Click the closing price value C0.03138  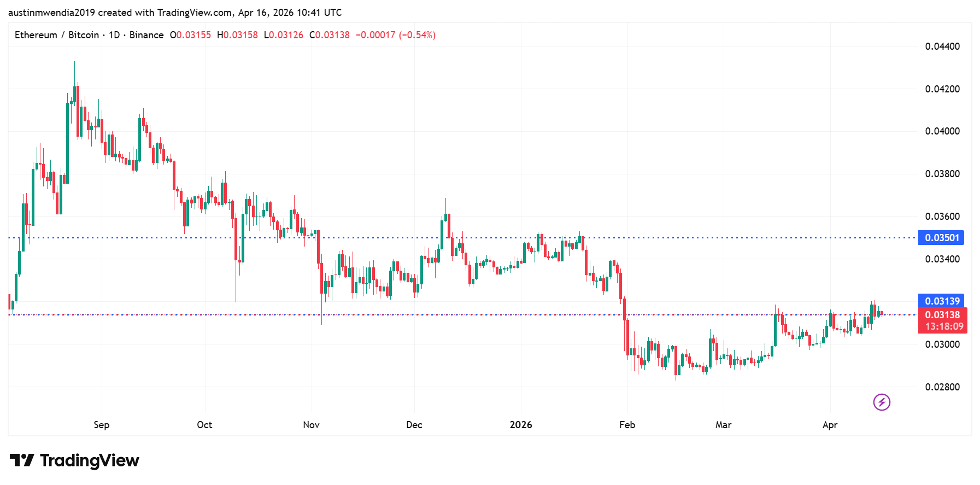point(330,35)
